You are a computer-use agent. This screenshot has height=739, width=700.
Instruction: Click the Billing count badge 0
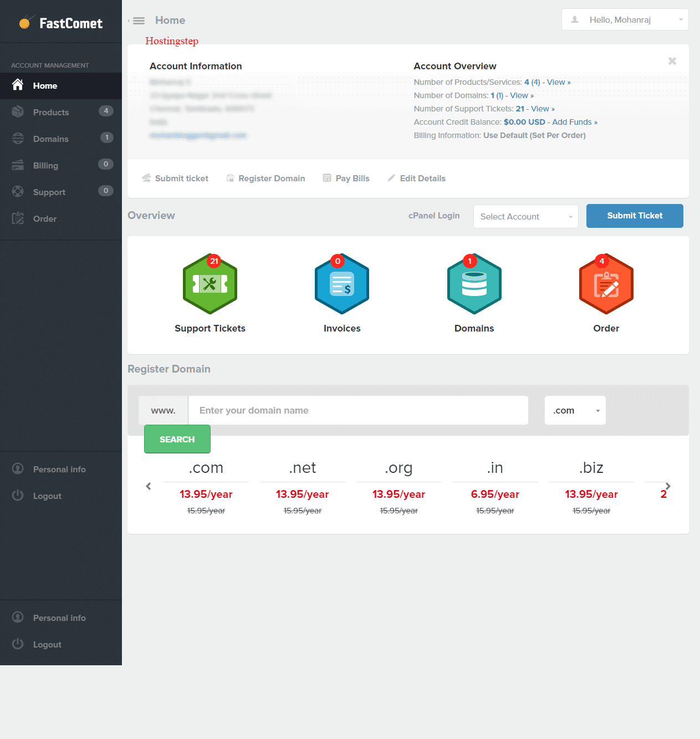106,164
